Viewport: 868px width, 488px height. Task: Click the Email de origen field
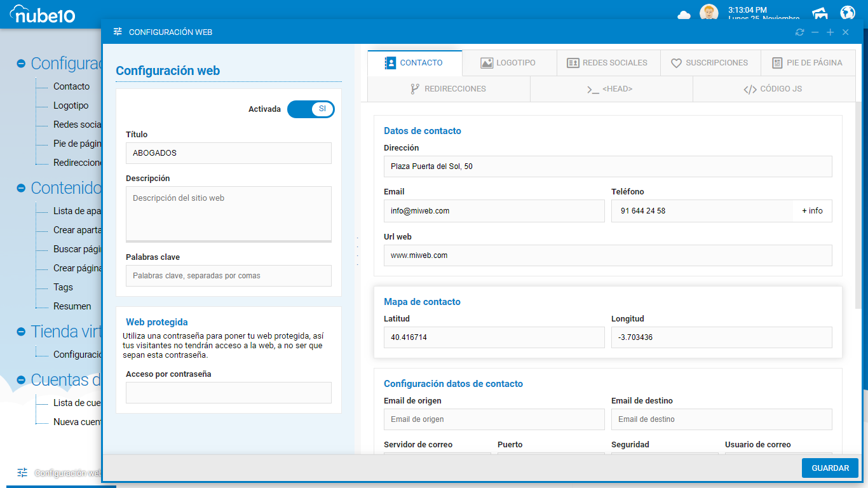(x=494, y=419)
